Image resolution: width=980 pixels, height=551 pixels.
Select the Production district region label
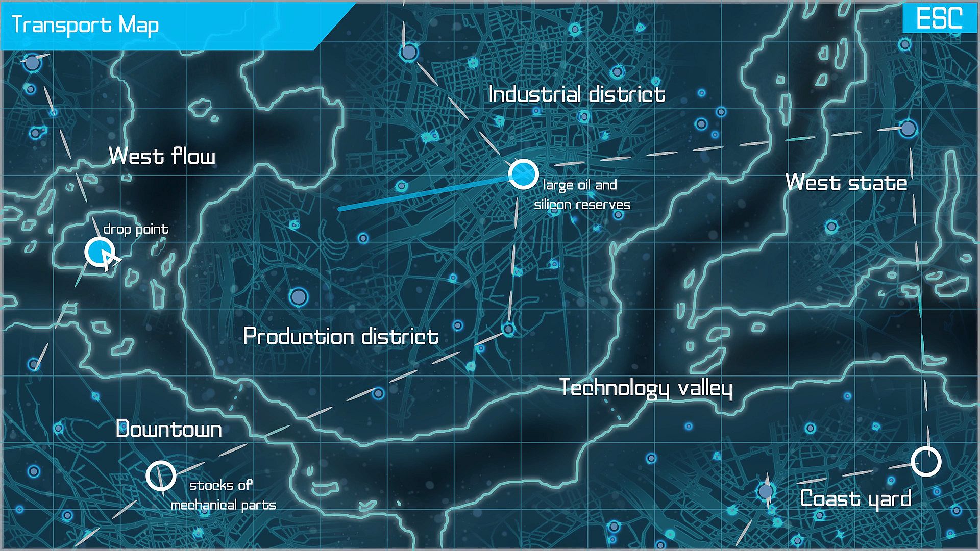[x=340, y=336]
